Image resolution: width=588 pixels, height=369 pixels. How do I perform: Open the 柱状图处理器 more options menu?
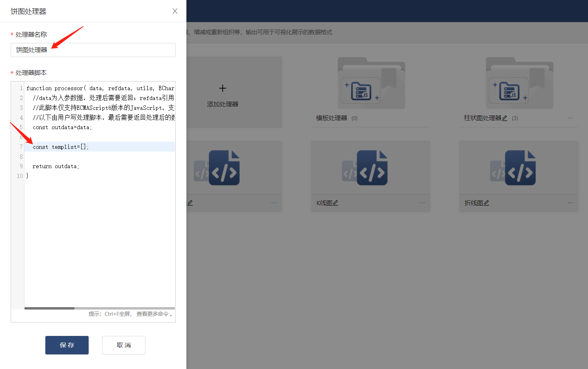click(571, 118)
